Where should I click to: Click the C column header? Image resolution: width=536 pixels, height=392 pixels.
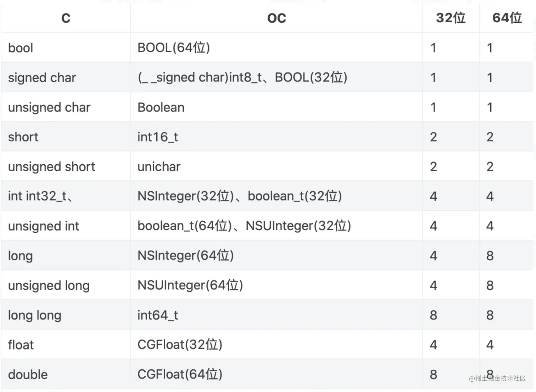pyautogui.click(x=66, y=18)
